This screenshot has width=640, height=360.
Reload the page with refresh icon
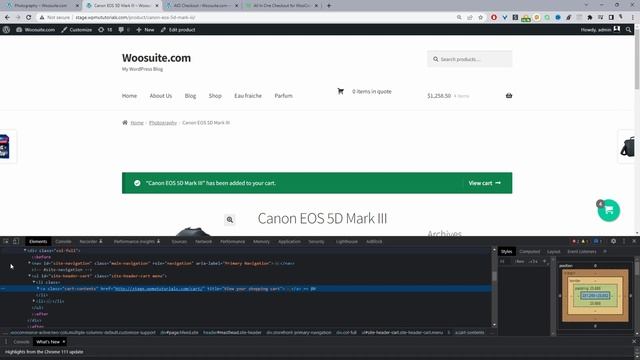[x=29, y=18]
